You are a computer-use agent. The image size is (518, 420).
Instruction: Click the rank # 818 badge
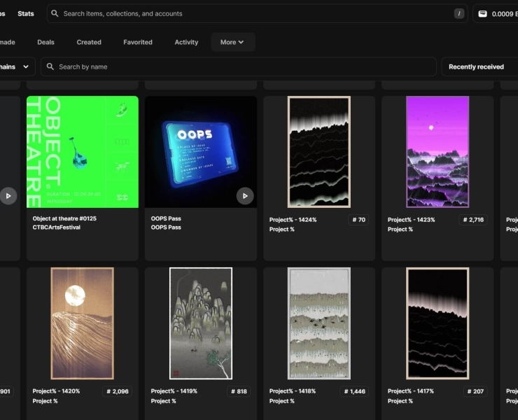239,391
